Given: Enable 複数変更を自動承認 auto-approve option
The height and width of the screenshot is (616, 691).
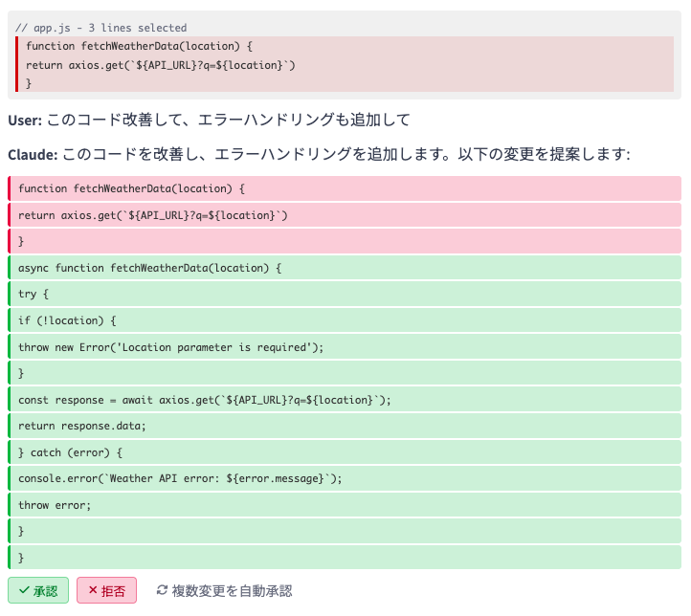Looking at the screenshot, I should [224, 590].
